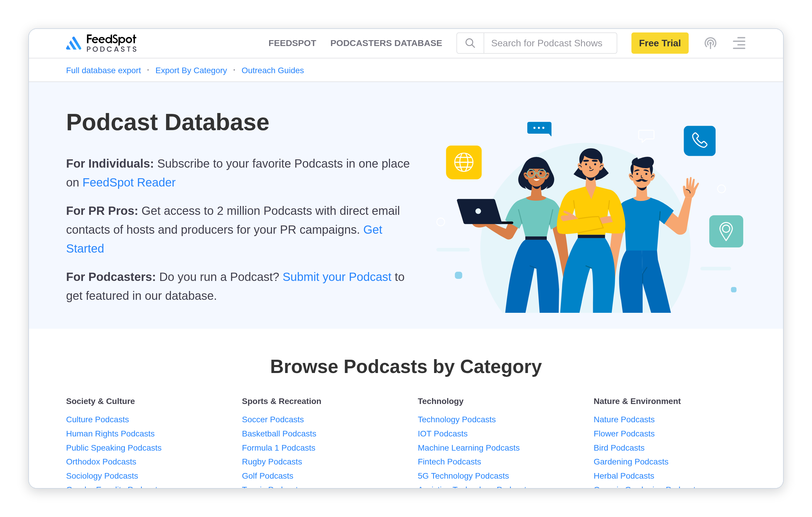Open 5G Technology Podcasts category

(x=463, y=475)
